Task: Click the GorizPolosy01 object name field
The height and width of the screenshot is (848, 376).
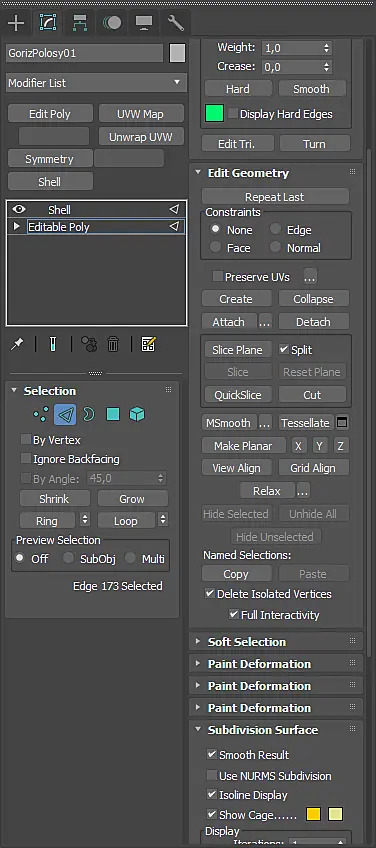Action: [84, 54]
